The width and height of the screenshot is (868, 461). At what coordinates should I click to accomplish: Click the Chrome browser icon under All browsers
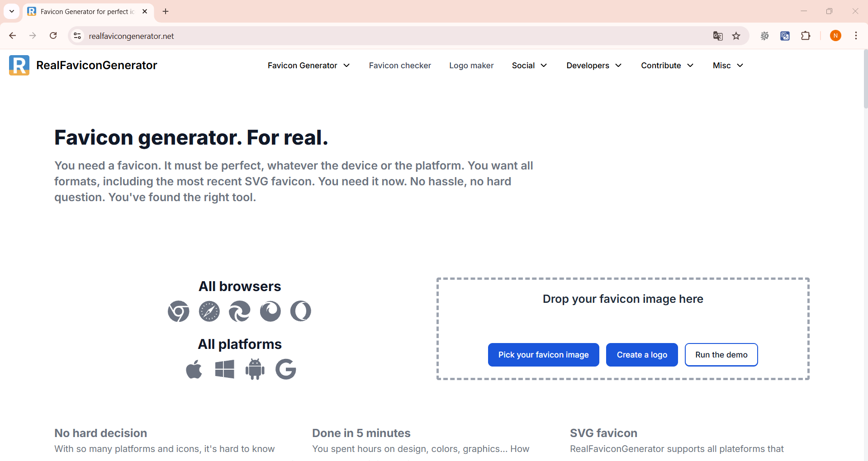click(179, 311)
